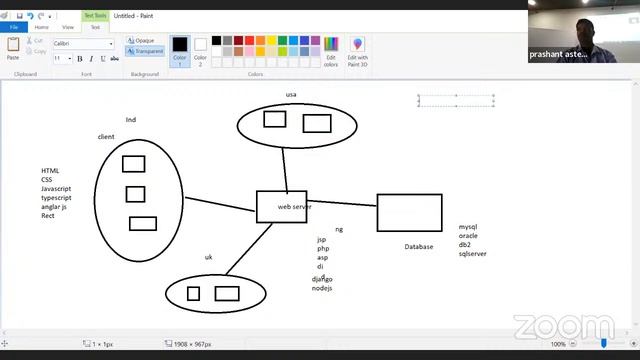Pick the gold color swatch
This screenshot has height=360, width=640.
[x=260, y=51]
